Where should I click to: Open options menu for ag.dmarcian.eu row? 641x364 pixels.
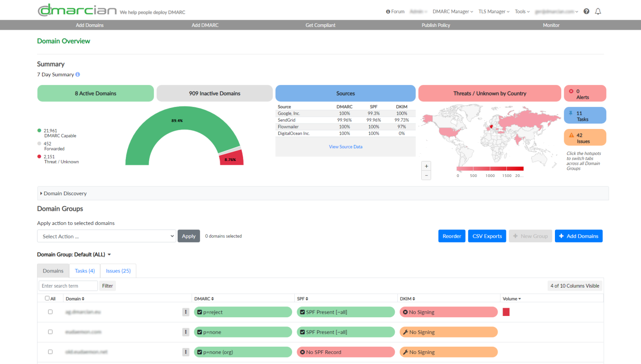(185, 312)
